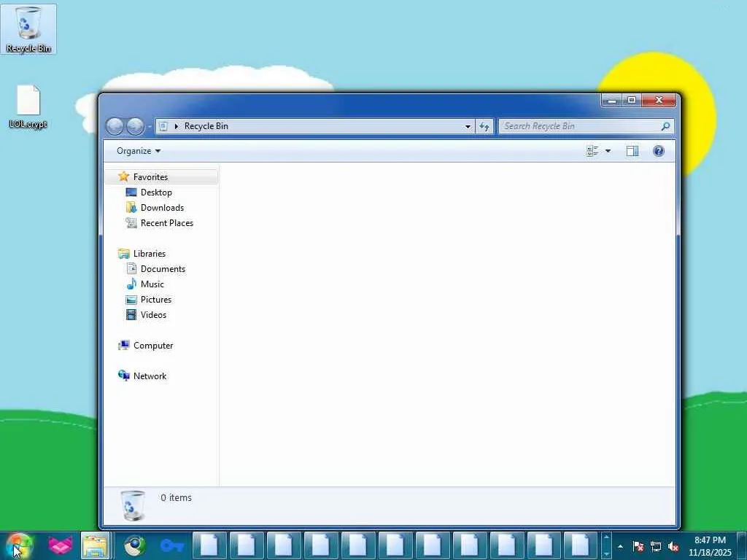Maximize the Recycle Bin window

click(x=632, y=100)
